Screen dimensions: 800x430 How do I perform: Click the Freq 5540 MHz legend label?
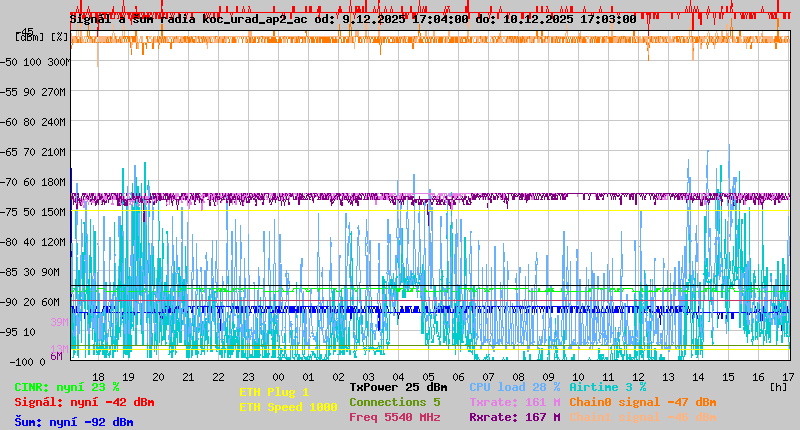[x=394, y=417]
